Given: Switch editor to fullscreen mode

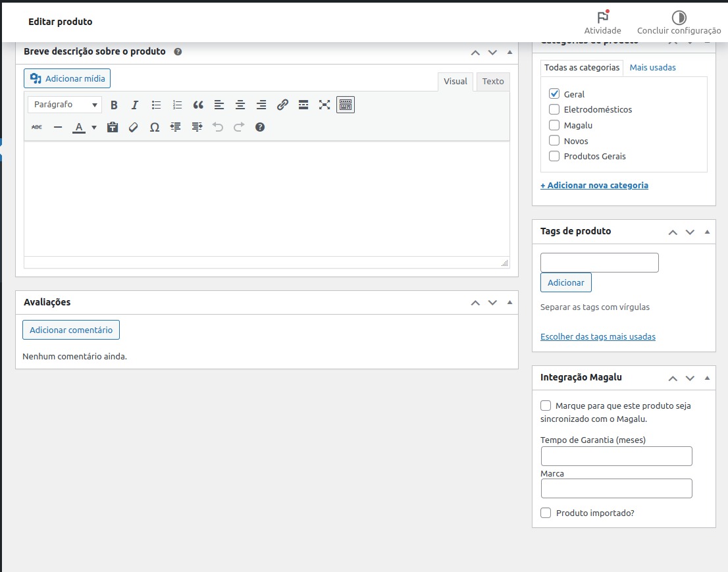Looking at the screenshot, I should [325, 105].
